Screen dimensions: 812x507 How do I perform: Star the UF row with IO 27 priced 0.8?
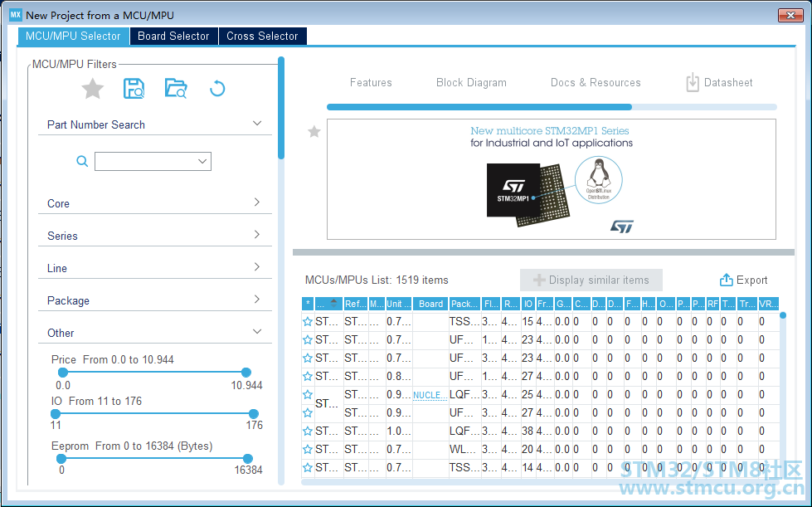308,376
